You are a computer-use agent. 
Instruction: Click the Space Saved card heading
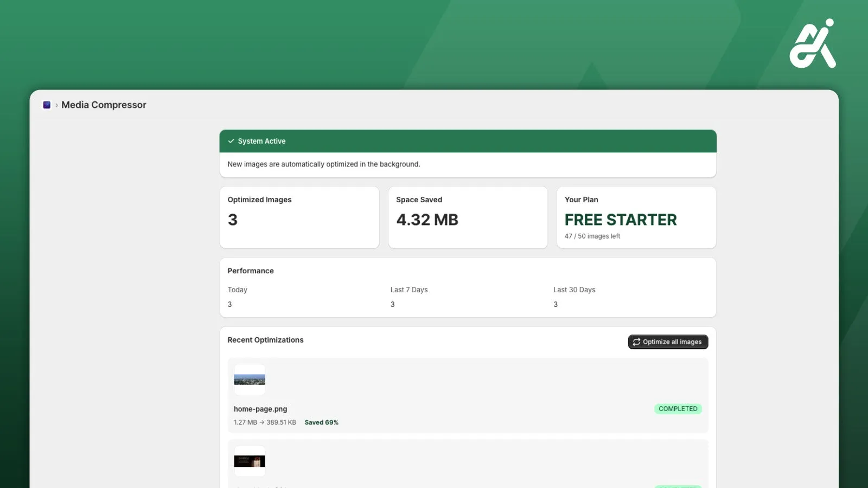pyautogui.click(x=419, y=200)
